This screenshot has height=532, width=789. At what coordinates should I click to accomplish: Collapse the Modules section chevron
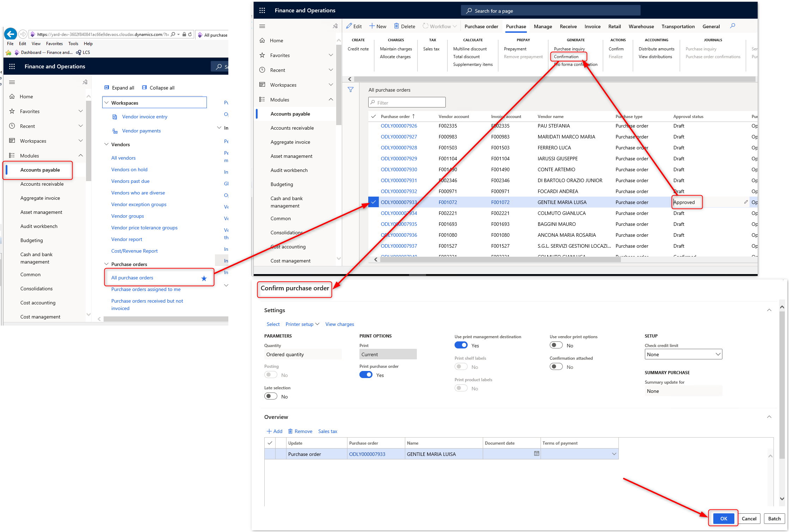point(331,99)
